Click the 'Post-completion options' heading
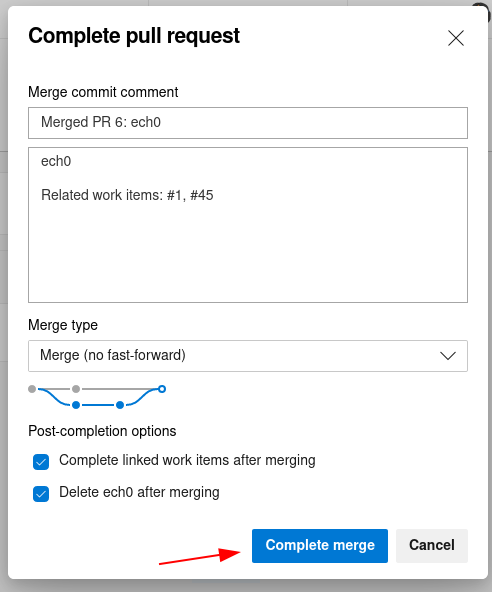Screen dimensions: 492x592 pos(102,431)
